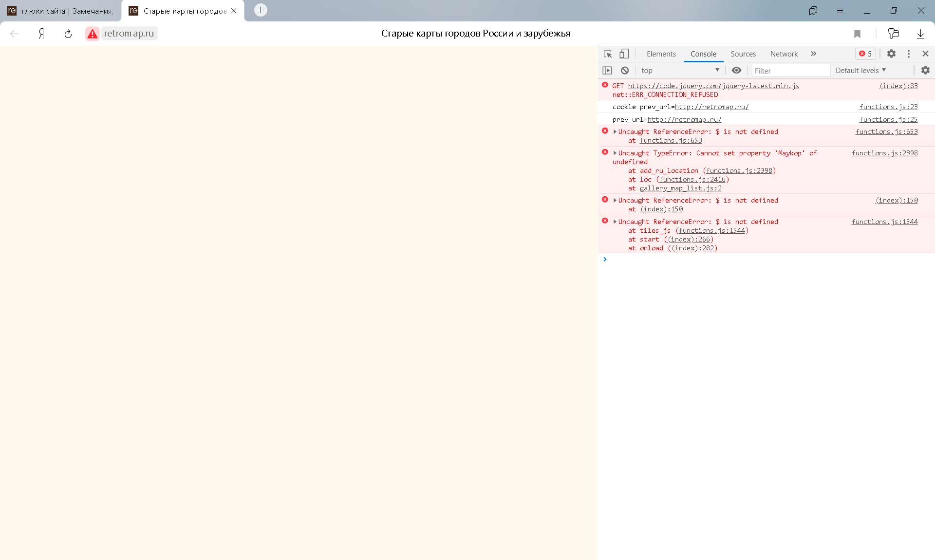Open DevTools three-dot customize menu
Viewport: 935px width, 560px height.
coord(908,54)
